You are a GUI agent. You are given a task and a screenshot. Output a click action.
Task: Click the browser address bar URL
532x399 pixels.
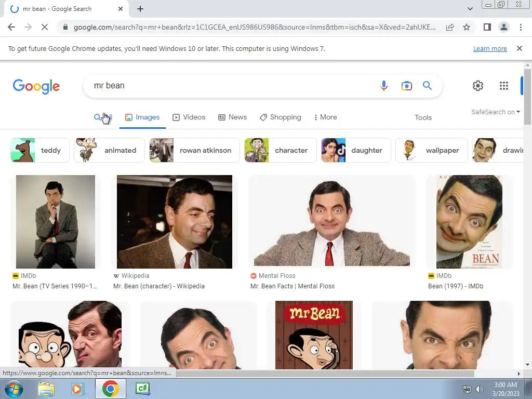point(255,27)
